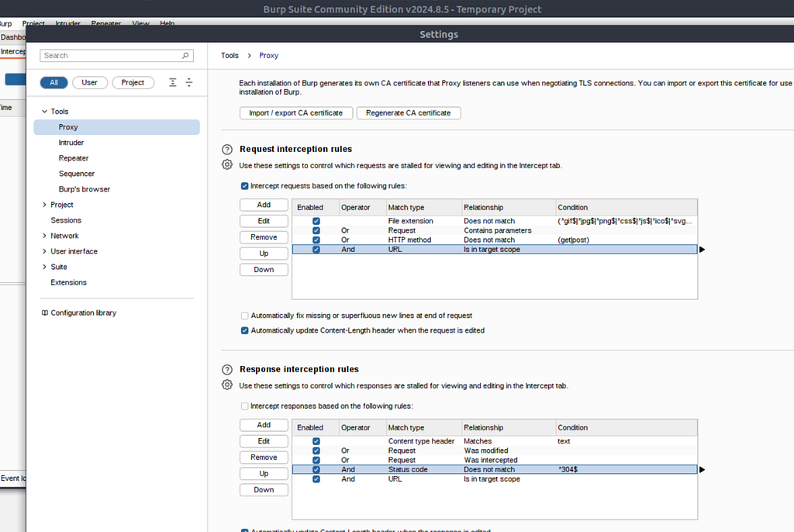The width and height of the screenshot is (794, 532).
Task: Enable automatically fix missing new lines option
Action: point(244,316)
